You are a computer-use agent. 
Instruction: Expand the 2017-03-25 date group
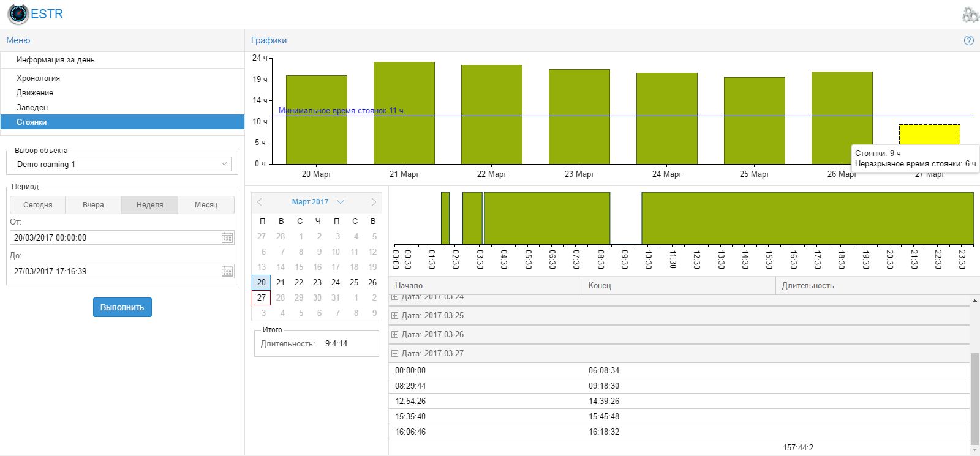click(x=395, y=316)
